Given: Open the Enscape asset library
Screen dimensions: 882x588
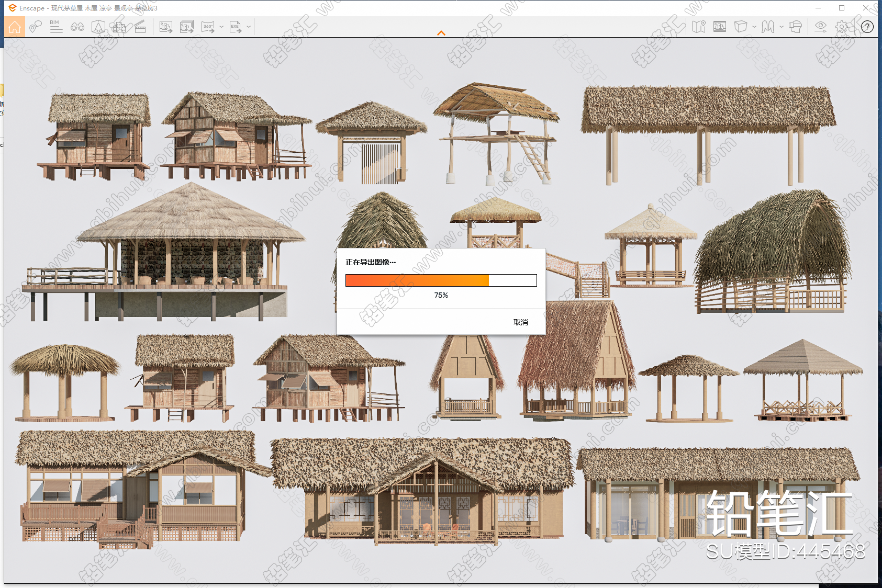Looking at the screenshot, I should coord(98,27).
